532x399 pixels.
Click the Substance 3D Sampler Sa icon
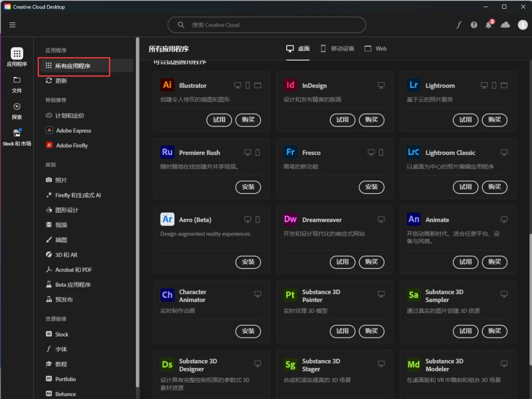pos(414,295)
